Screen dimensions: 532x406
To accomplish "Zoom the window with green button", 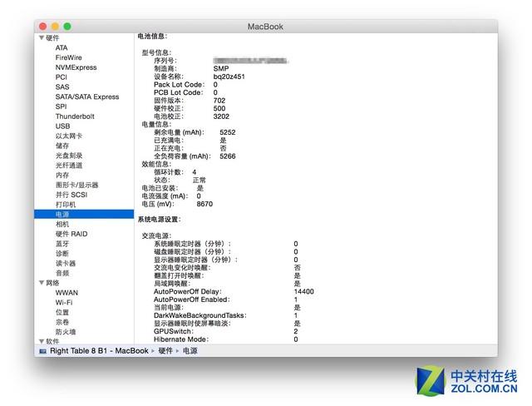I will (x=67, y=26).
